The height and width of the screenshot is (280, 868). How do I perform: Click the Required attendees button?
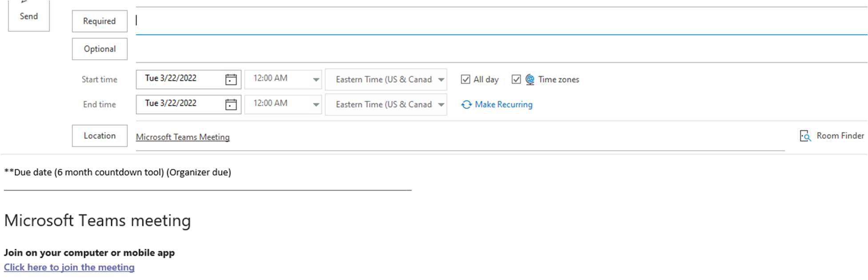[x=100, y=21]
